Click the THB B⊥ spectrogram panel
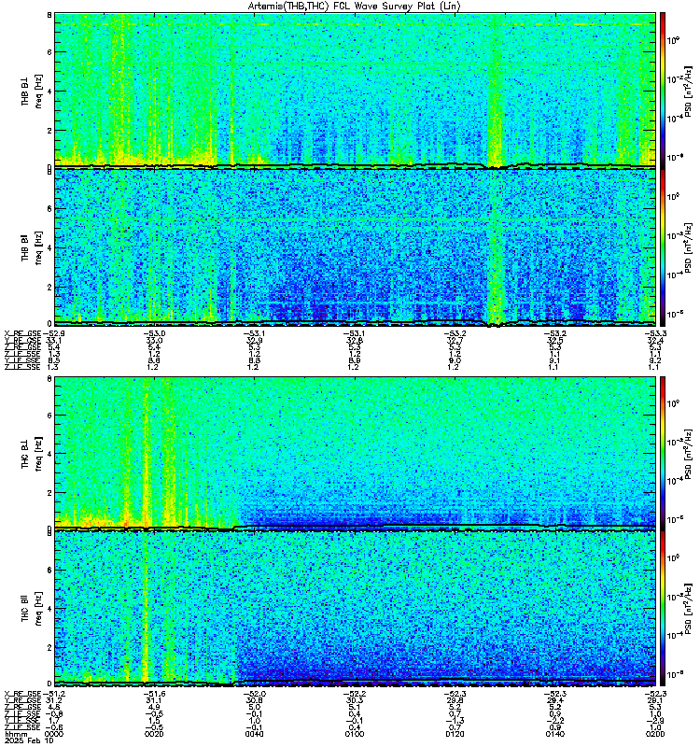 click(x=355, y=91)
